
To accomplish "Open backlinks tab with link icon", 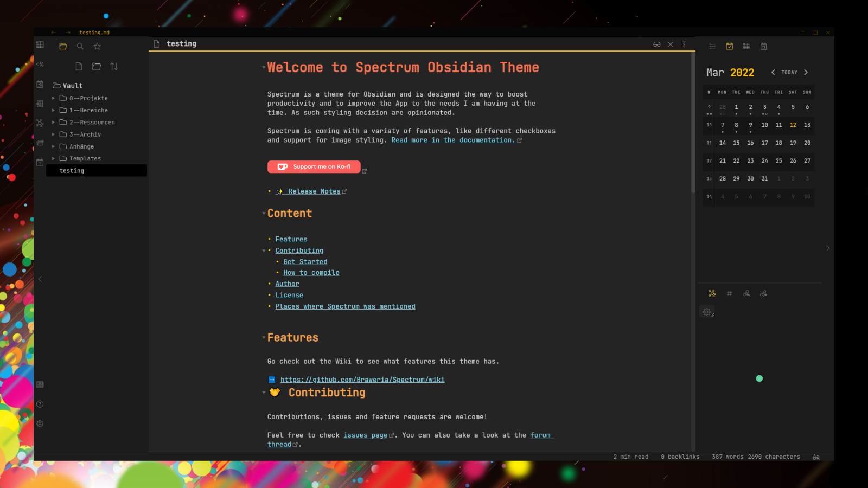I will 746,293.
